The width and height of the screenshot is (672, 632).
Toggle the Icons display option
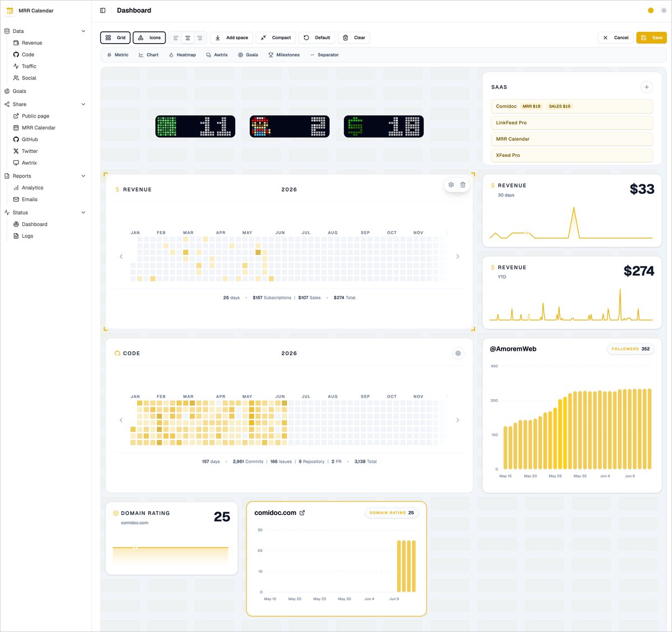(x=149, y=38)
